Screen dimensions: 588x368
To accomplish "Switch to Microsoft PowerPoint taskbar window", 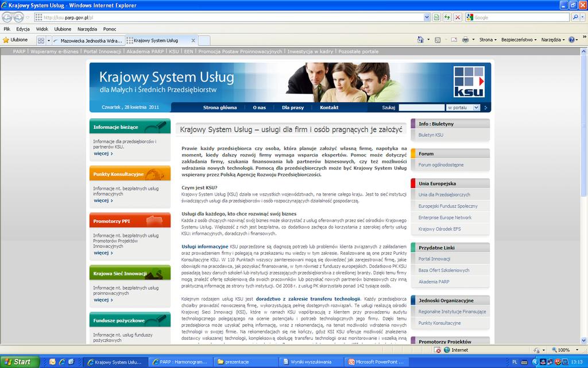I will tap(377, 362).
